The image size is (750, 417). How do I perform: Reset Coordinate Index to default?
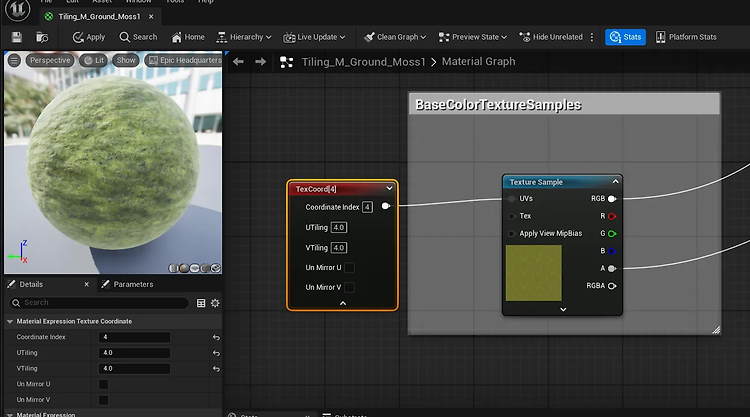(216, 337)
